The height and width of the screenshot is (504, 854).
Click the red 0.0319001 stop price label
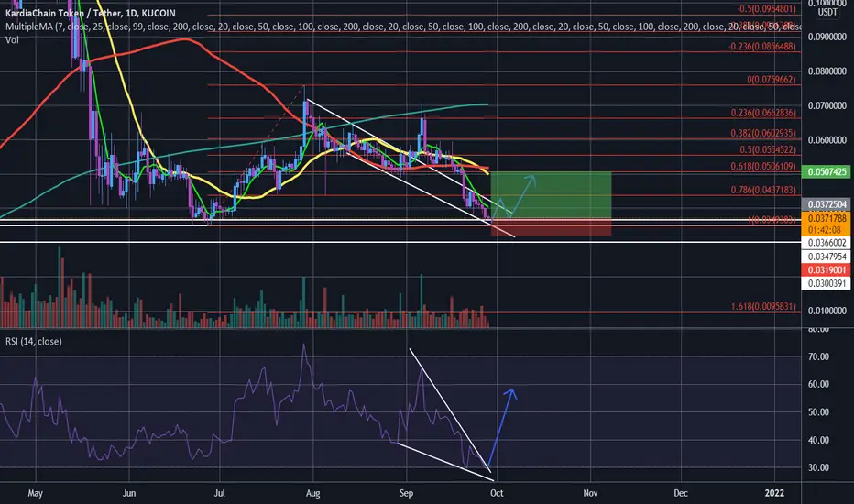point(827,270)
